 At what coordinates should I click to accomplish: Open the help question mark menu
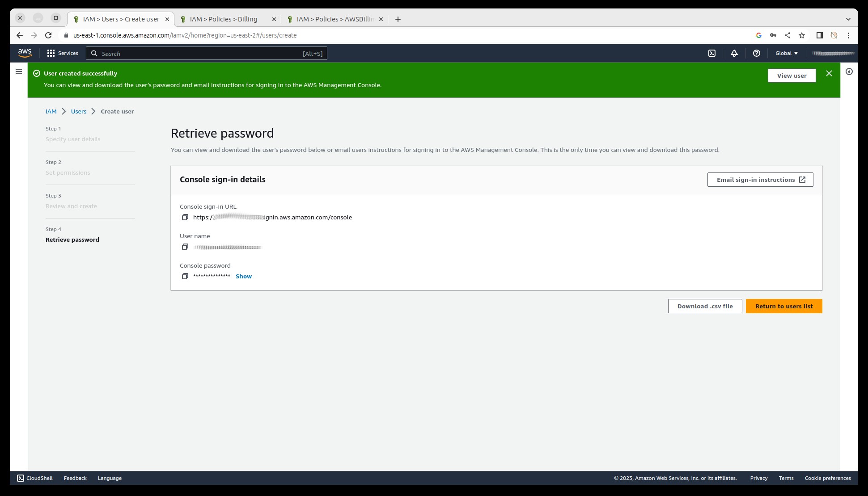coord(757,53)
